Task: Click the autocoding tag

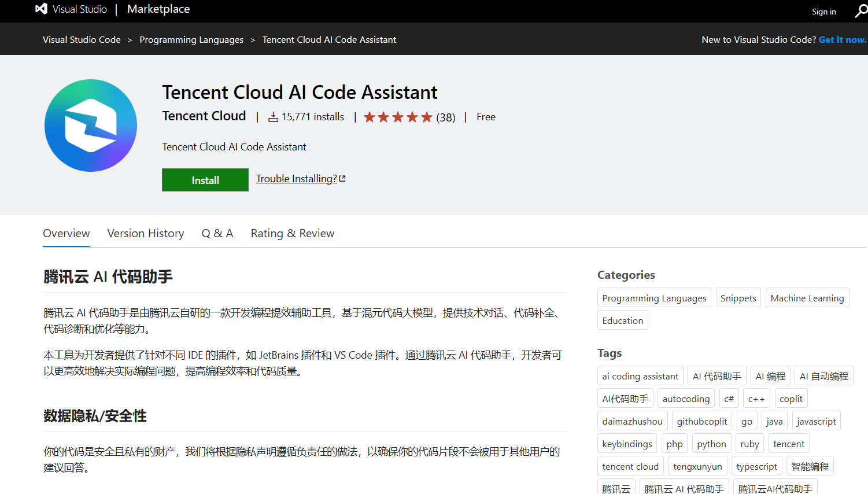Action: click(686, 399)
